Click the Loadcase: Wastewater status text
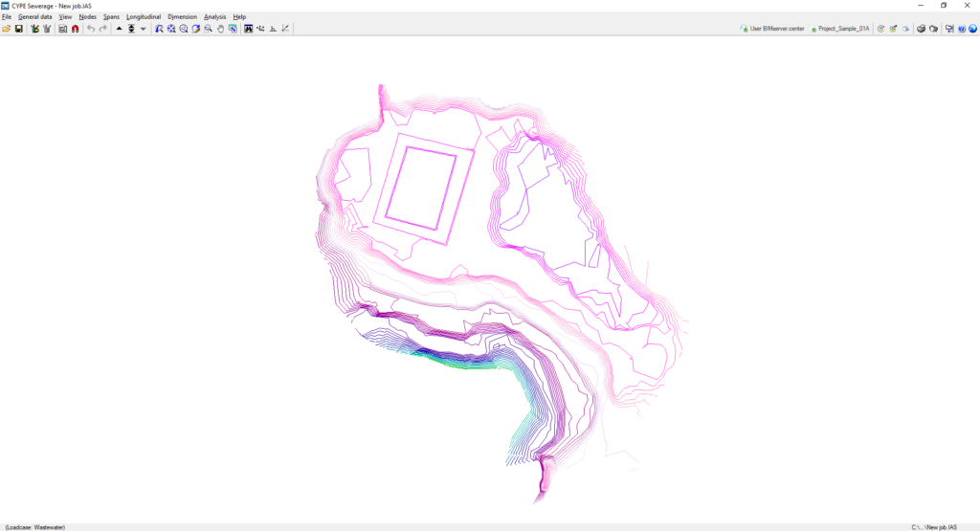The image size is (980, 531). click(x=35, y=527)
